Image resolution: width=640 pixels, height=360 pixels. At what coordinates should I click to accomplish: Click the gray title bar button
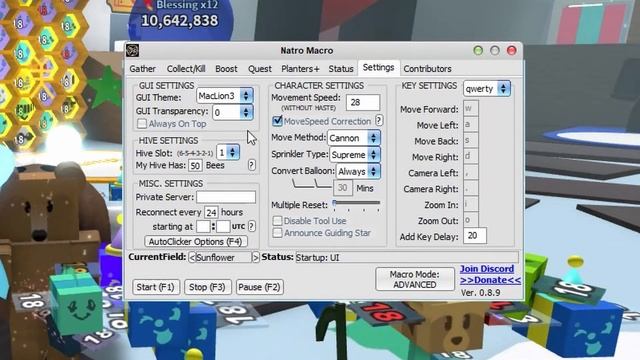coord(495,51)
